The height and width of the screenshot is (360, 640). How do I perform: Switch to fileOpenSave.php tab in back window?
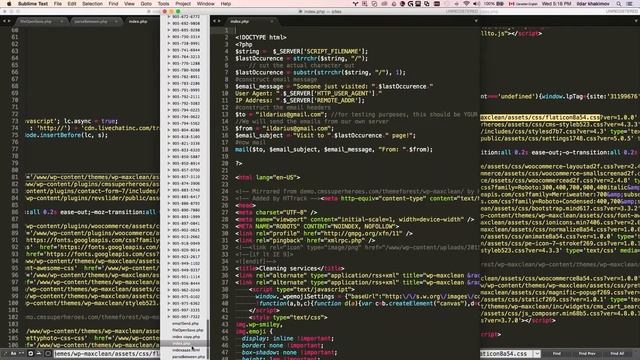[x=40, y=21]
